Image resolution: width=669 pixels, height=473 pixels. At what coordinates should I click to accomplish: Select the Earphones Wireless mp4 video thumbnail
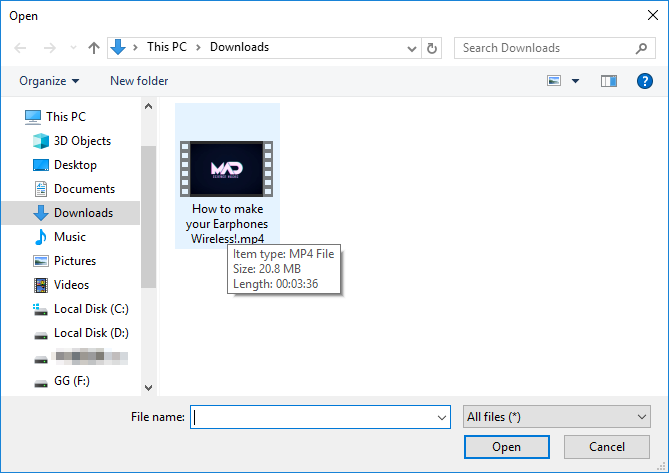pyautogui.click(x=227, y=168)
